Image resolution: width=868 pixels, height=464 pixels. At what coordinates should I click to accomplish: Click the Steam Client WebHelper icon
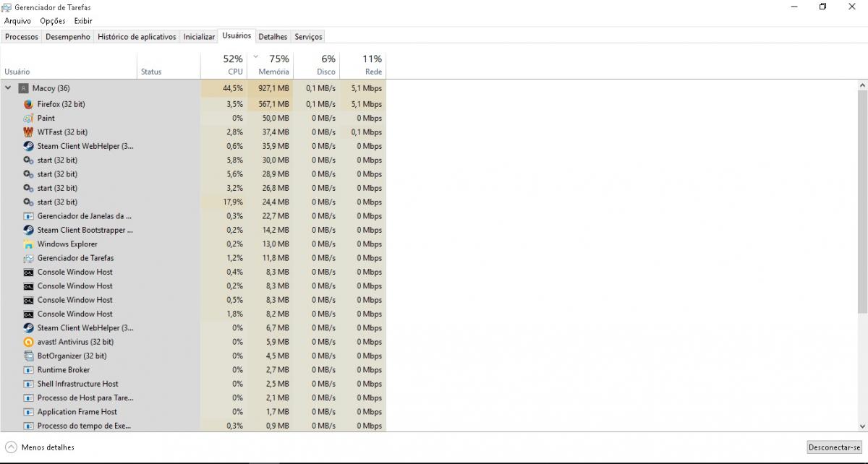click(x=27, y=145)
